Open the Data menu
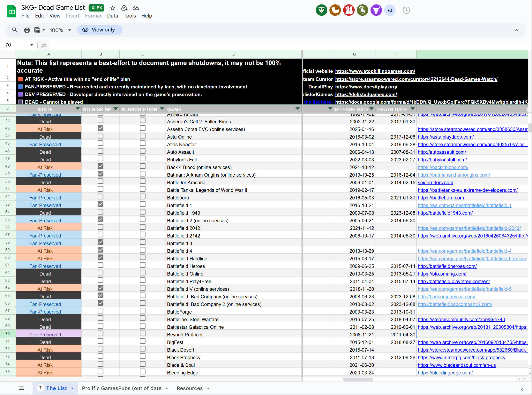Screen dimensions: 532x395 (112, 16)
